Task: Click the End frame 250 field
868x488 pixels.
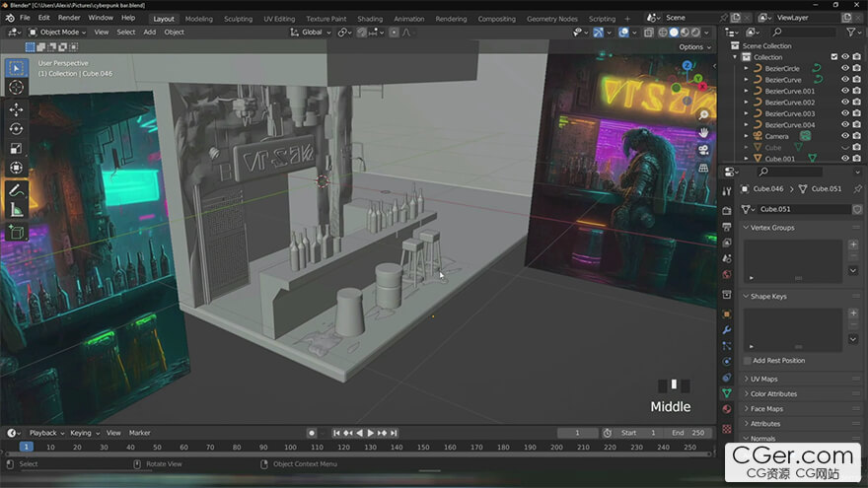Action: point(688,433)
